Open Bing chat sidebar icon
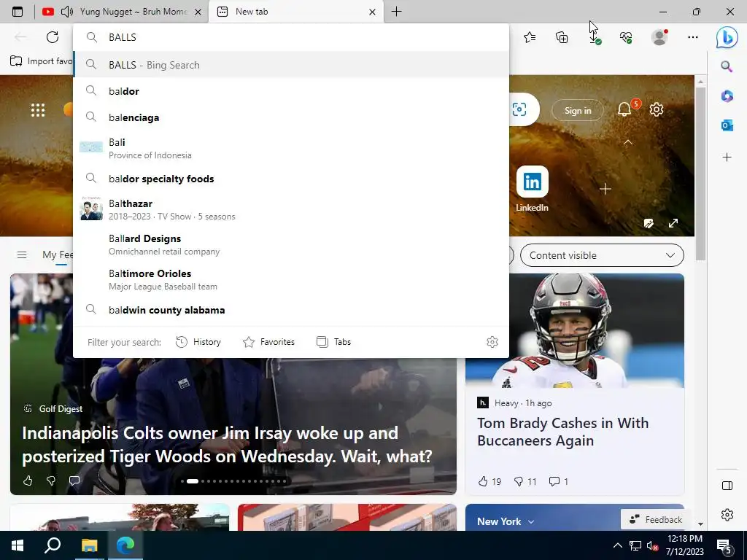 click(x=727, y=37)
